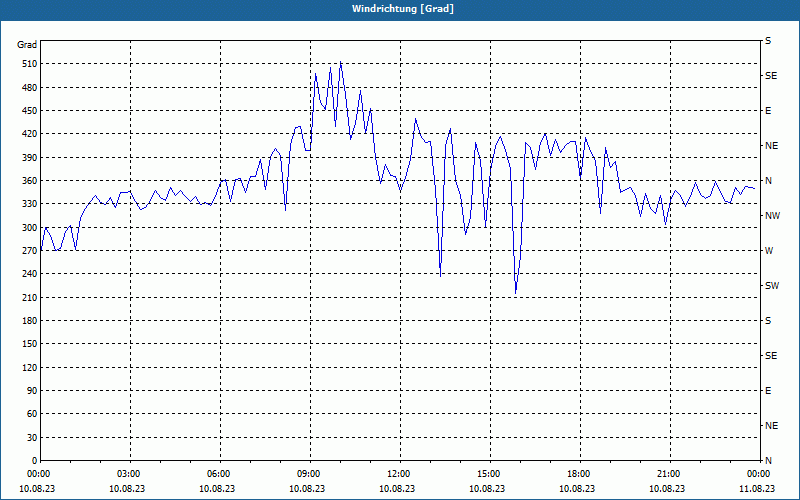Viewport: 800px width, 500px height.
Task: Select the 10.08.23 date under 12:00
Action: (x=397, y=488)
